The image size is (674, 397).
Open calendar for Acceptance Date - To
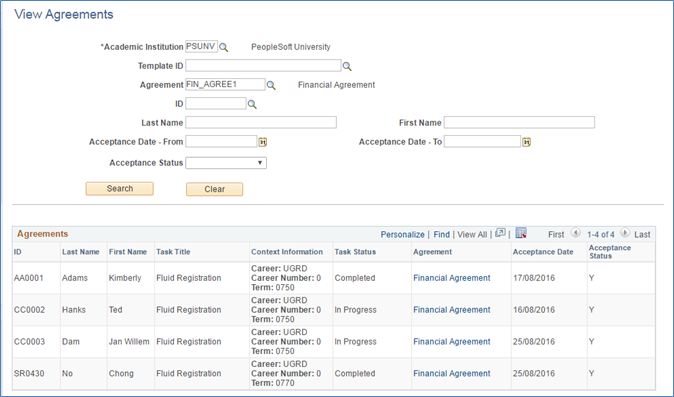pyautogui.click(x=527, y=142)
